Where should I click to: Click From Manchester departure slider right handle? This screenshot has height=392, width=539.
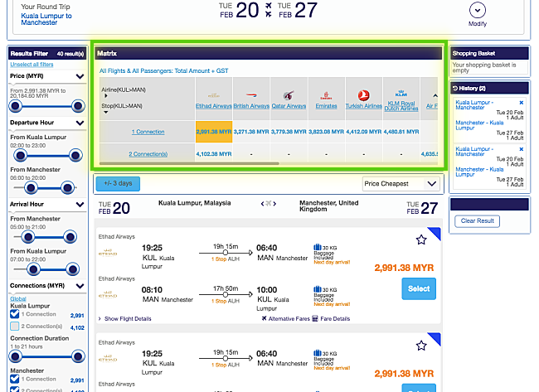[67, 187]
